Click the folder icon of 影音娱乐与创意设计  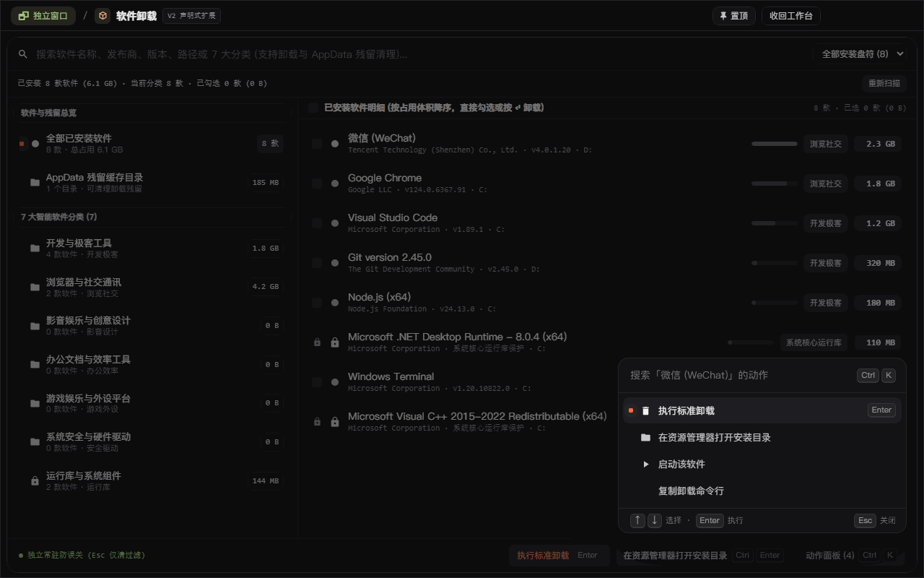pyautogui.click(x=35, y=326)
